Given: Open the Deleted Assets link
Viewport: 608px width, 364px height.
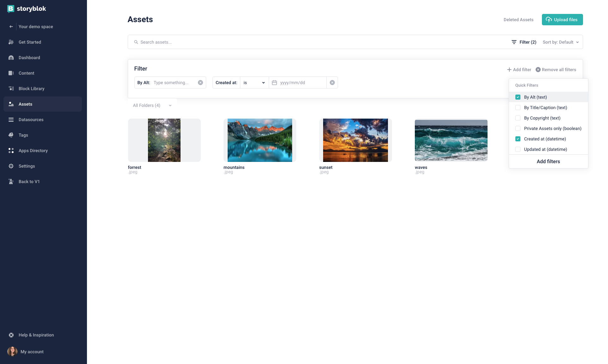Looking at the screenshot, I should coord(519,20).
